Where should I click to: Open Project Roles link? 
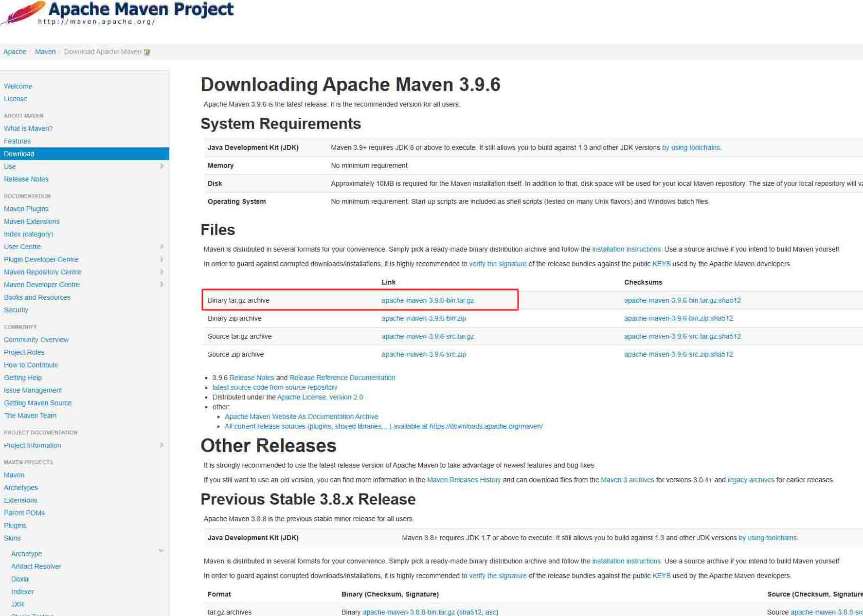point(24,352)
